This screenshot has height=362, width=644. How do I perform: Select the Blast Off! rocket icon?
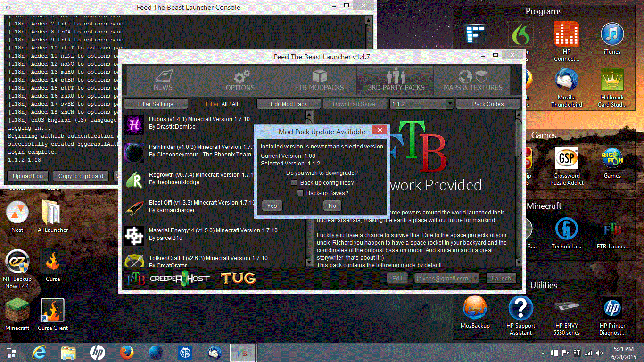coord(134,207)
